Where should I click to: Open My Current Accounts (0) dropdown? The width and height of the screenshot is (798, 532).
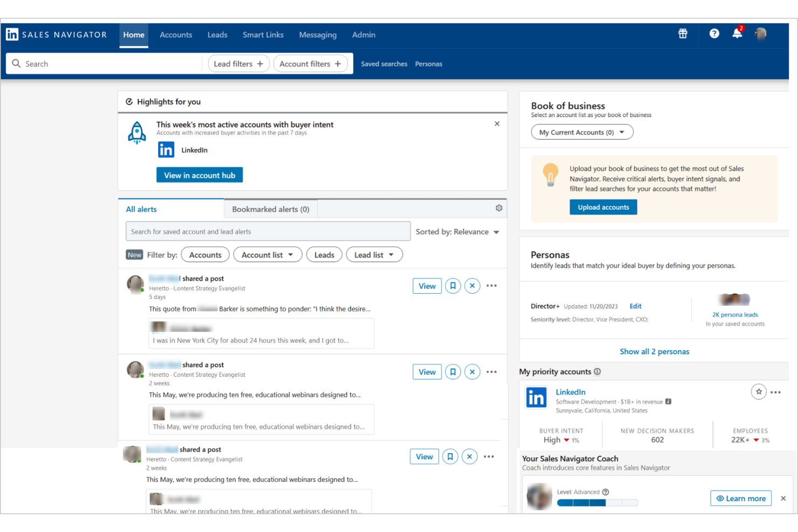pos(582,132)
